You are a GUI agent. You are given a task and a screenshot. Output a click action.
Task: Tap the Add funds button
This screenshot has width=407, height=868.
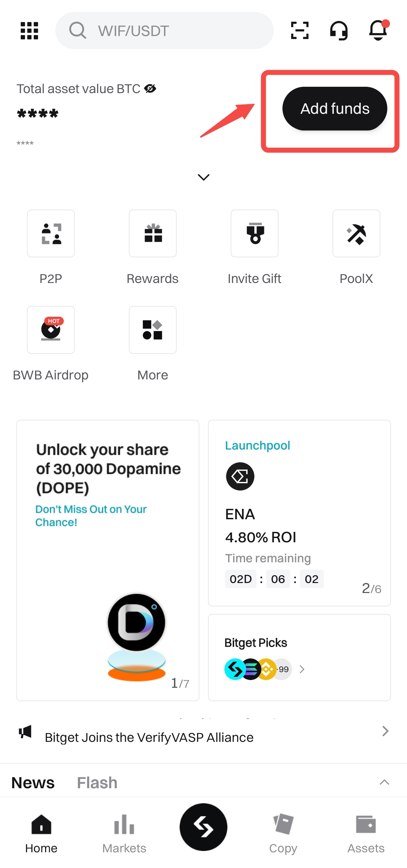point(335,108)
